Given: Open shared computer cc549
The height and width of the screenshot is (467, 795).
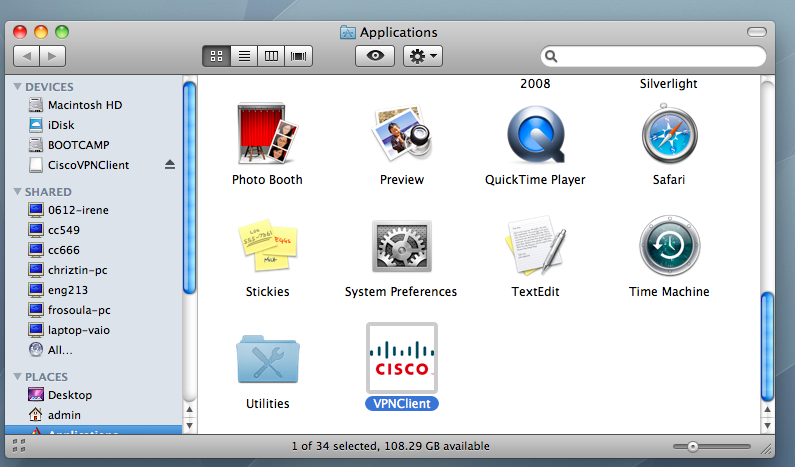Looking at the screenshot, I should coord(54,230).
